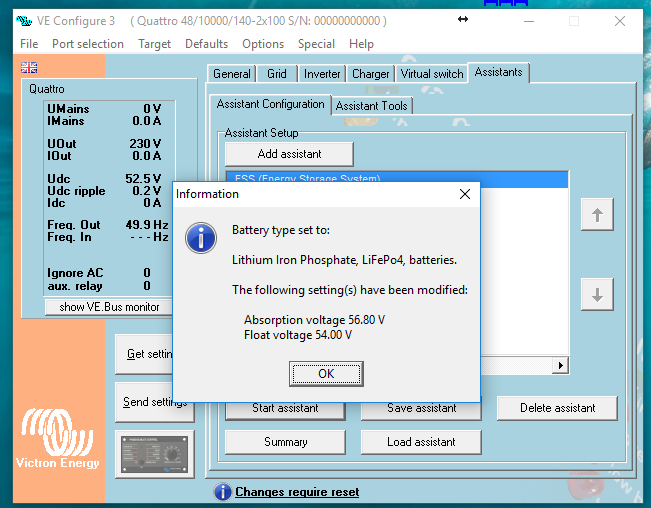This screenshot has width=651, height=508.
Task: Close the VE Configure 3 window
Action: (620, 21)
